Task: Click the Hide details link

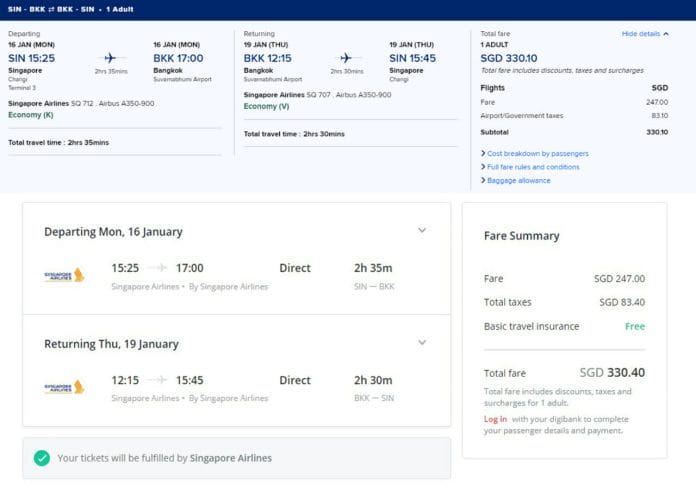Action: tap(641, 34)
